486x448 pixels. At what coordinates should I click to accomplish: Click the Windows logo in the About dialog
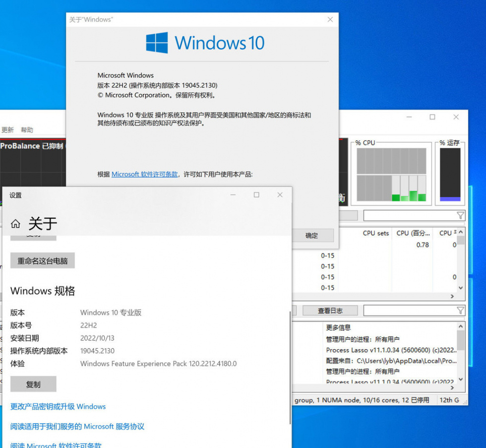157,43
